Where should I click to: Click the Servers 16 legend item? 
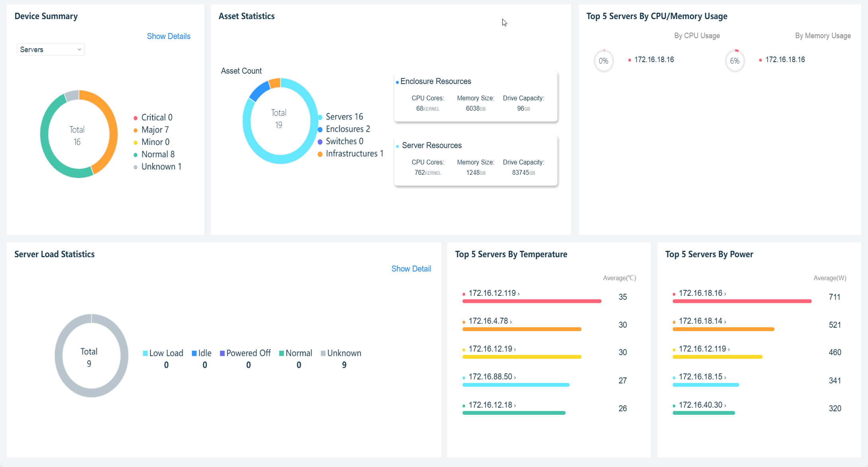click(x=341, y=117)
